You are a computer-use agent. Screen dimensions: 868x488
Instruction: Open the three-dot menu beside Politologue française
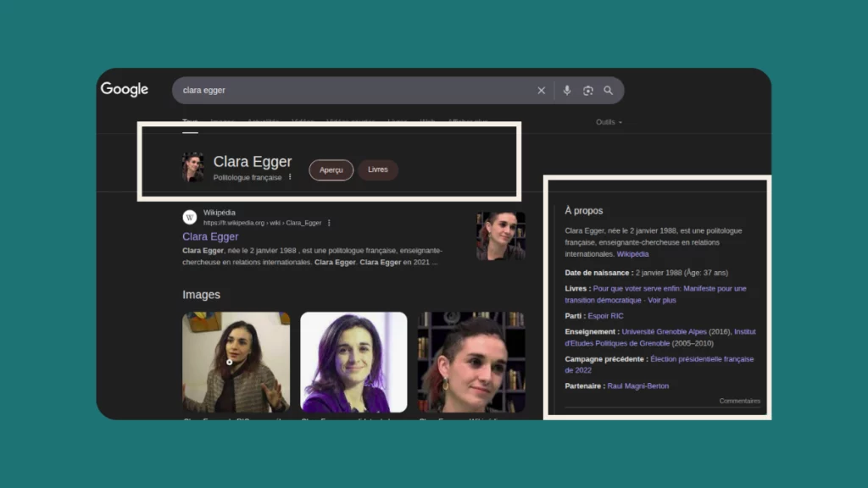(x=290, y=177)
